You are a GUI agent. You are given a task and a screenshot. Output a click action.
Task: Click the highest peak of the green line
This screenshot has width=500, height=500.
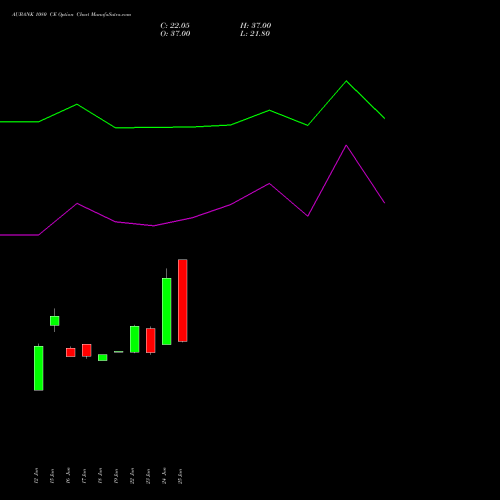pos(346,81)
